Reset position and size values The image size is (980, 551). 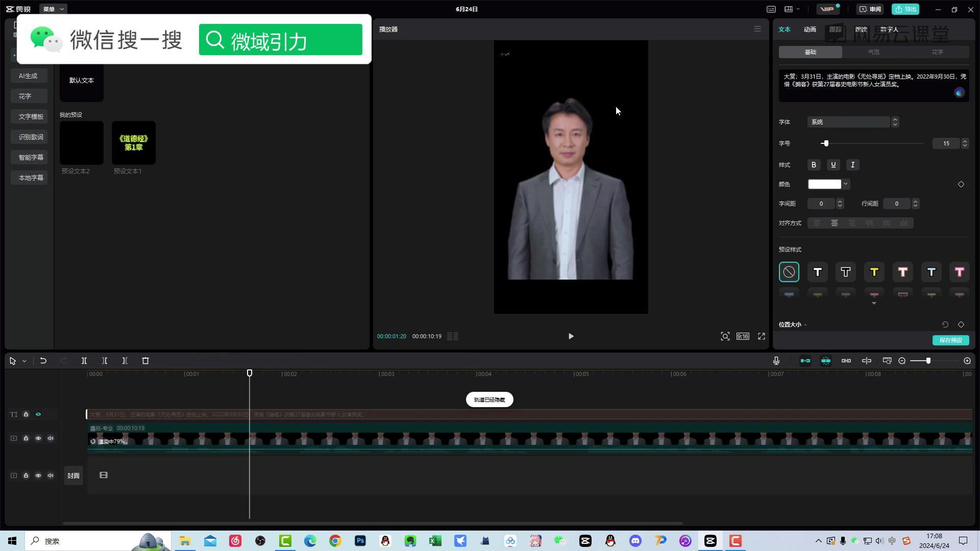(945, 324)
